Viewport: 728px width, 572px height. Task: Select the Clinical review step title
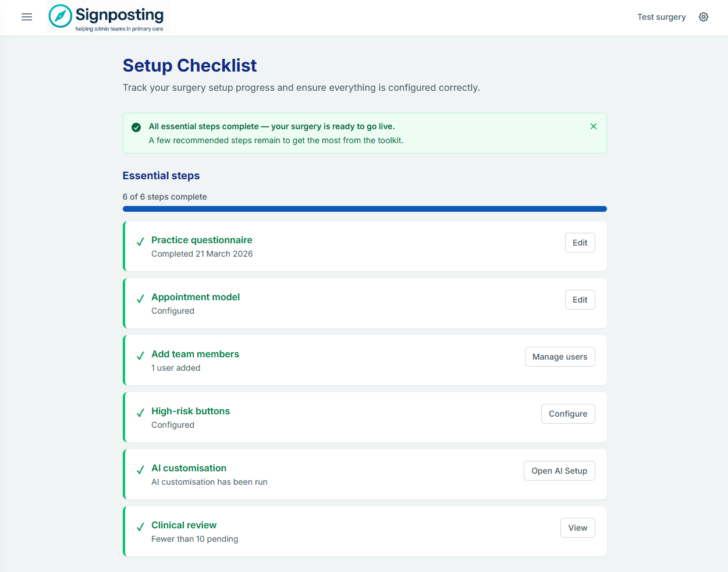184,525
